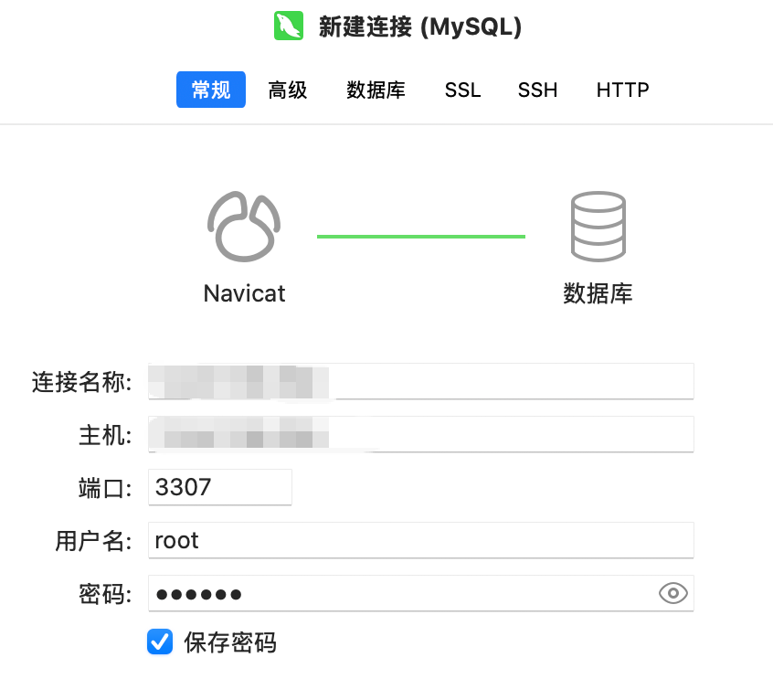Switch to the HTTP tab
773x700 pixels.
622,90
